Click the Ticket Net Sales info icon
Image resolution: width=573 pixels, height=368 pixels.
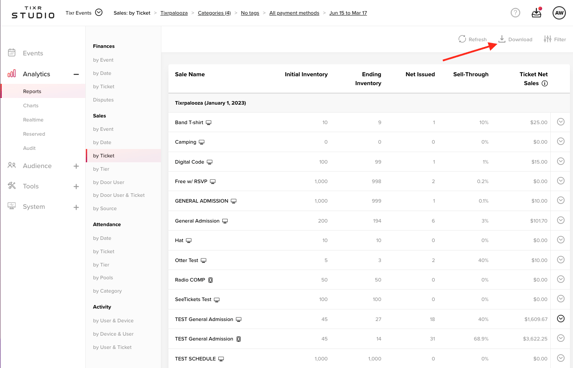point(544,83)
